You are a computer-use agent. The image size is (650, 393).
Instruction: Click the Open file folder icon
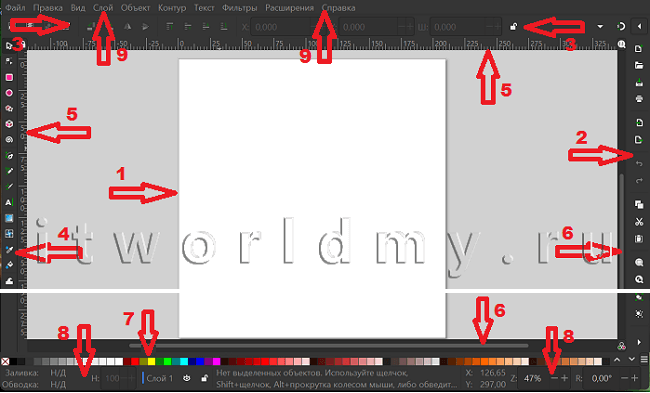pos(639,66)
